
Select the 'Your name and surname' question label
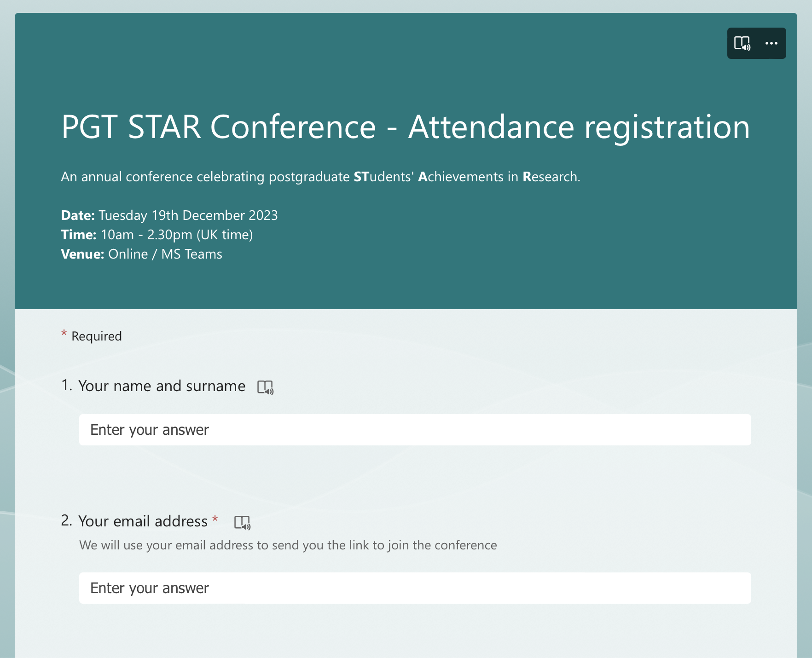[x=162, y=386]
